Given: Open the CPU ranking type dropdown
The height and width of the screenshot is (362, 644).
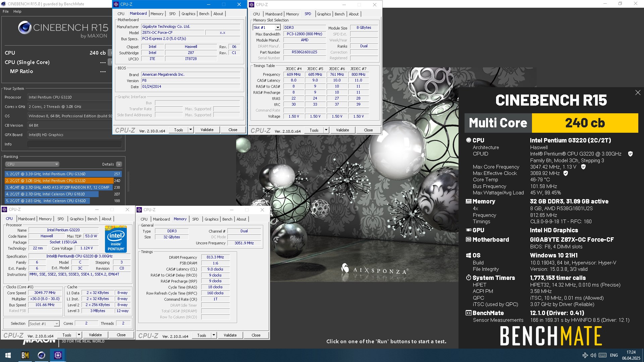Looking at the screenshot, I should coord(32,164).
